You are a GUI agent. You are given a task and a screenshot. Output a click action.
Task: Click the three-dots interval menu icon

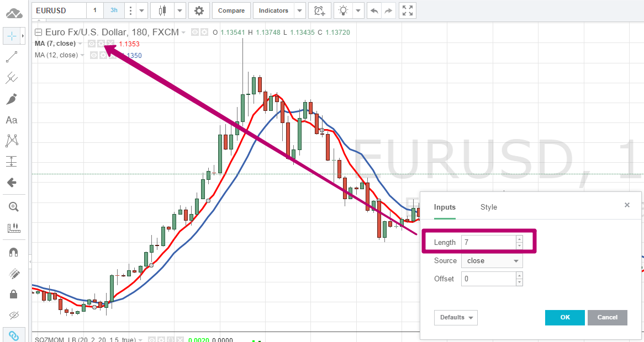tap(130, 10)
